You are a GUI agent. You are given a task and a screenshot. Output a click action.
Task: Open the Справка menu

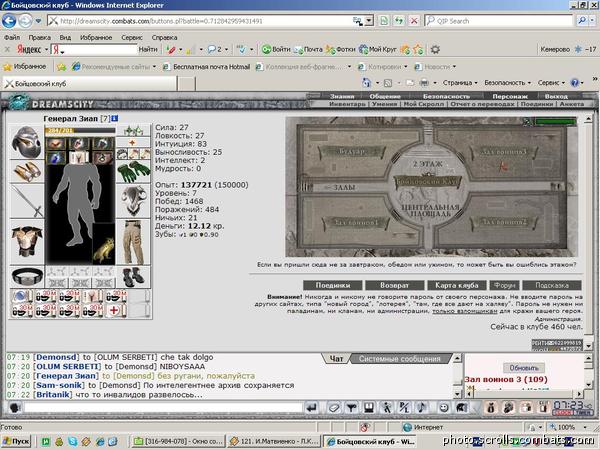[x=165, y=38]
